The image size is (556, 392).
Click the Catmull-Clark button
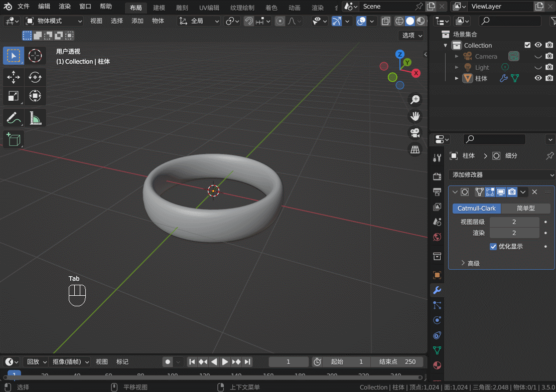pos(476,208)
